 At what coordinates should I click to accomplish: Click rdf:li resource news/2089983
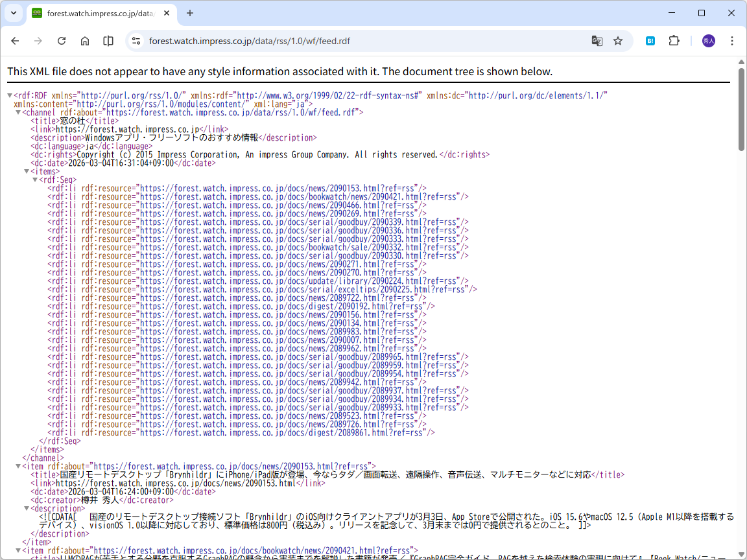237,331
